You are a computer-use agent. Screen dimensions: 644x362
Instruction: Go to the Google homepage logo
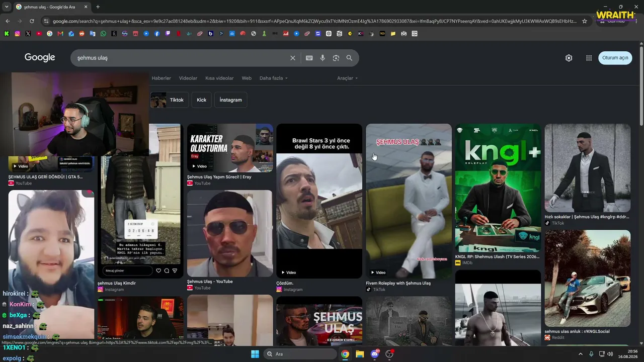pyautogui.click(x=40, y=57)
